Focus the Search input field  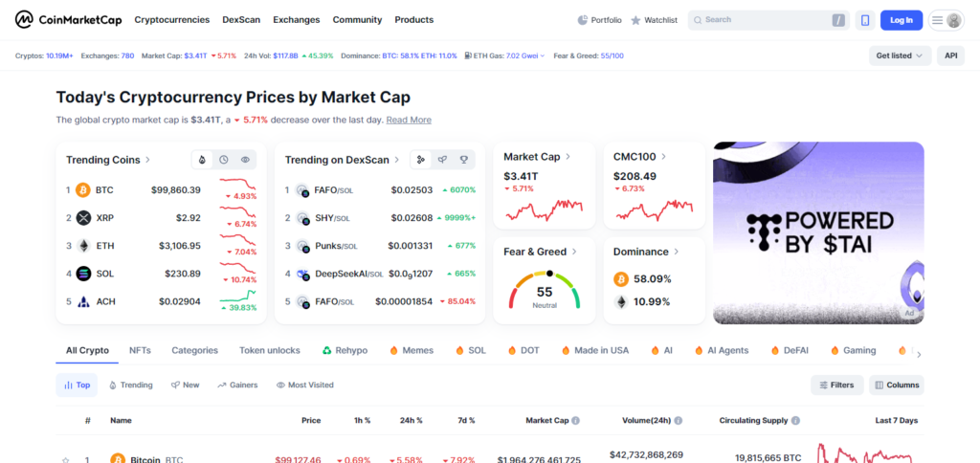pyautogui.click(x=768, y=20)
